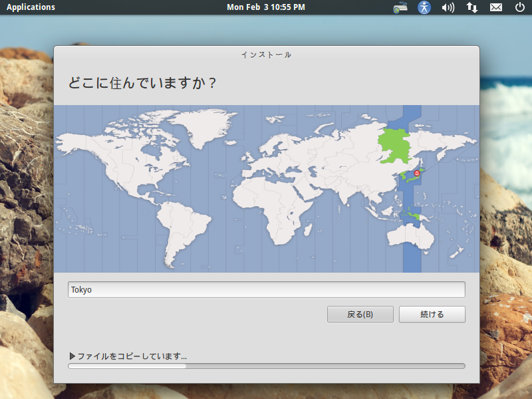Open the keyboard layout indicator icon
This screenshot has height=399, width=532.
tap(400, 7)
